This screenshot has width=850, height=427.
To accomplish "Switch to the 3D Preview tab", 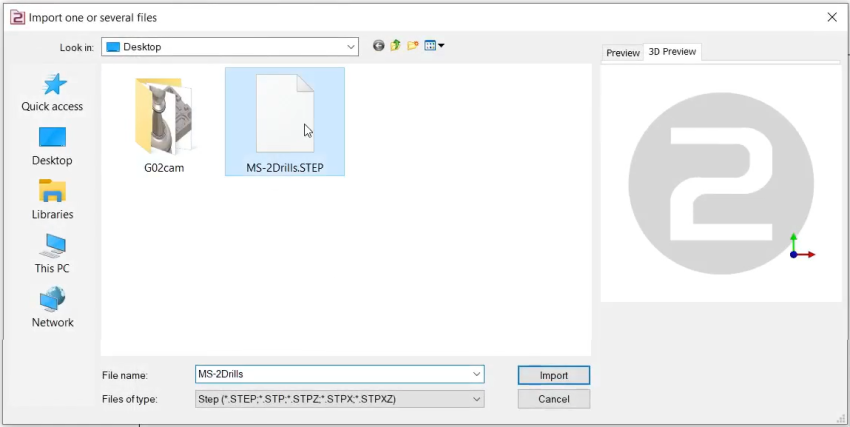I will (672, 52).
